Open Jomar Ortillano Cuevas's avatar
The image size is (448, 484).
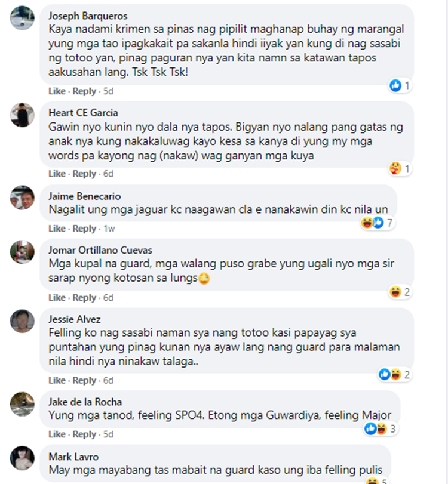(22, 252)
